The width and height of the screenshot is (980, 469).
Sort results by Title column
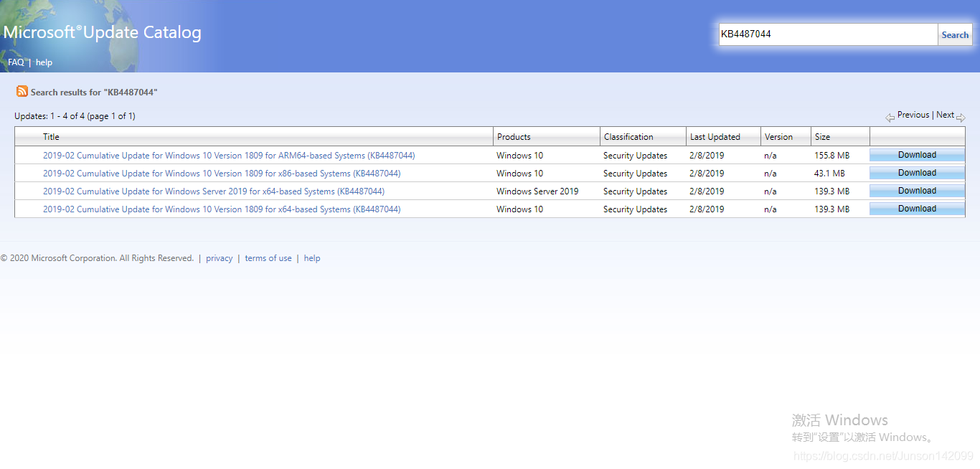tap(51, 137)
